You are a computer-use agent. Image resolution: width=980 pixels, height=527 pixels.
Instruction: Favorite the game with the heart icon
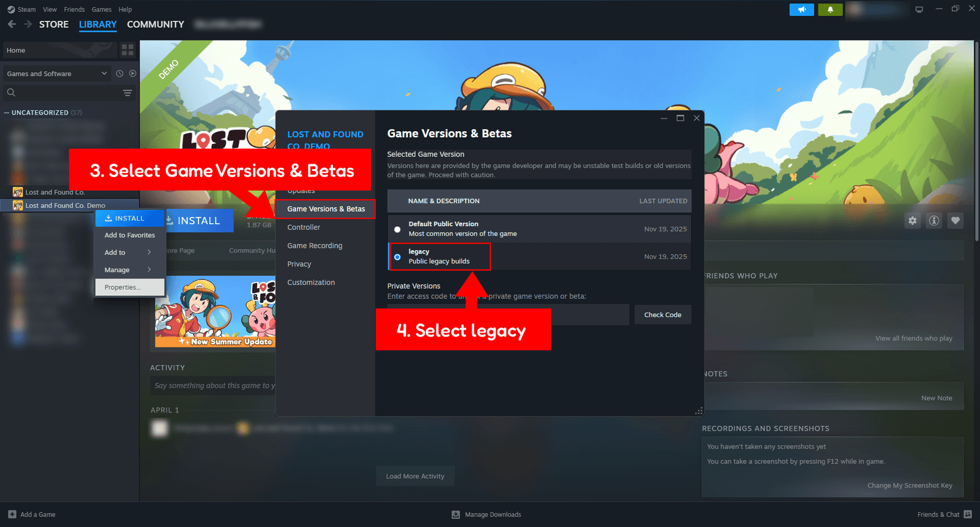pos(956,221)
